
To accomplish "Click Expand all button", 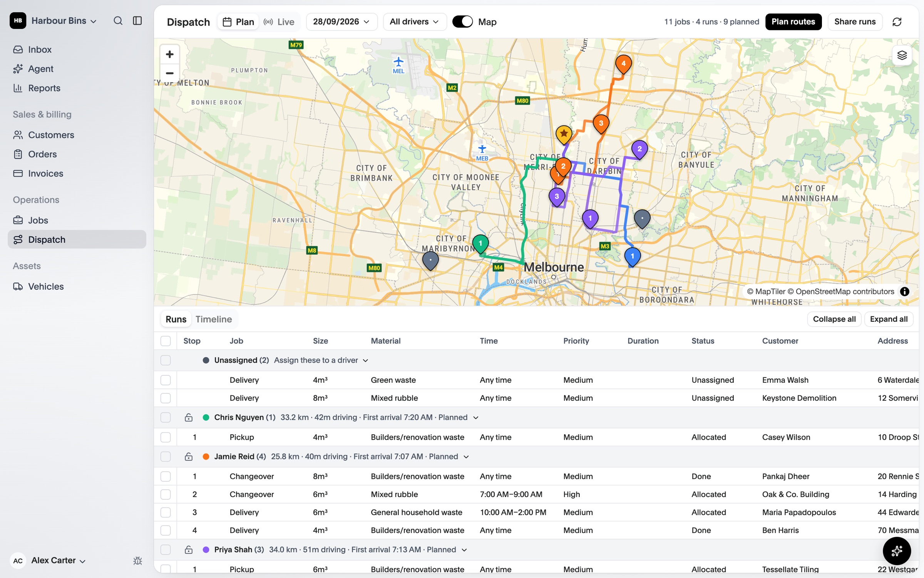I will pyautogui.click(x=889, y=319).
